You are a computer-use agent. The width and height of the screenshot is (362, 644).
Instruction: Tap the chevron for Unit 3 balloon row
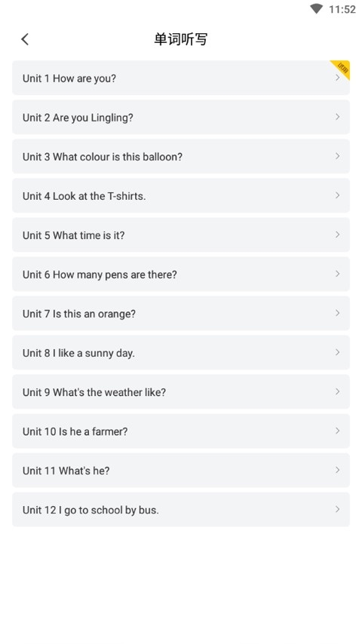point(337,156)
